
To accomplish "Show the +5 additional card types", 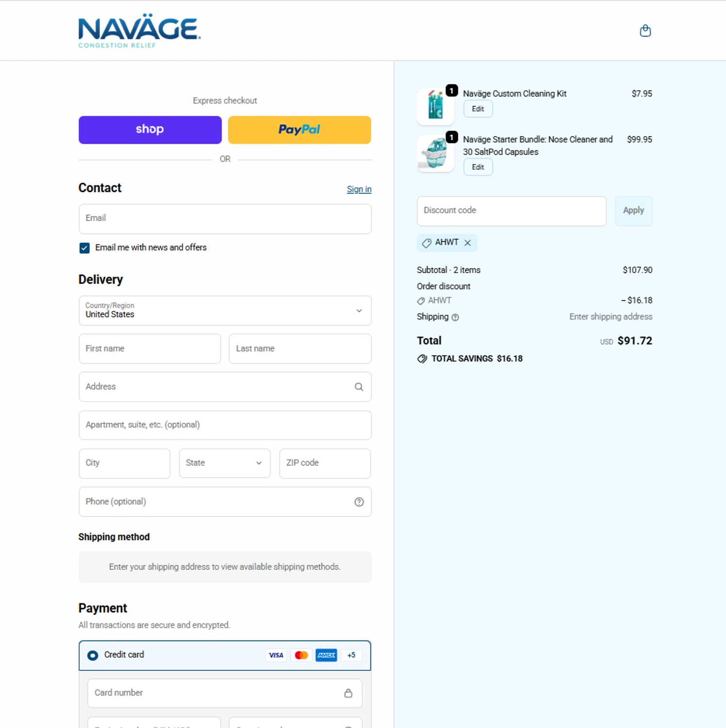I will tap(351, 655).
